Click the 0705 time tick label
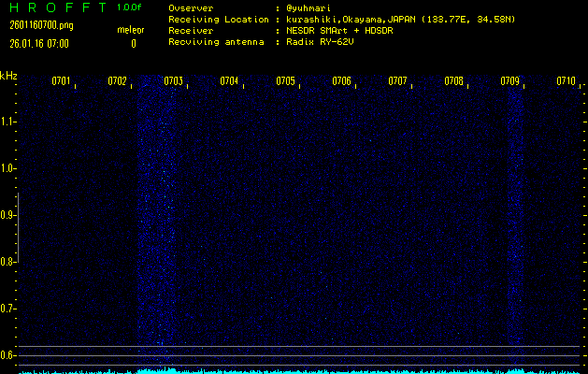This screenshot has height=374, width=588. click(x=285, y=81)
